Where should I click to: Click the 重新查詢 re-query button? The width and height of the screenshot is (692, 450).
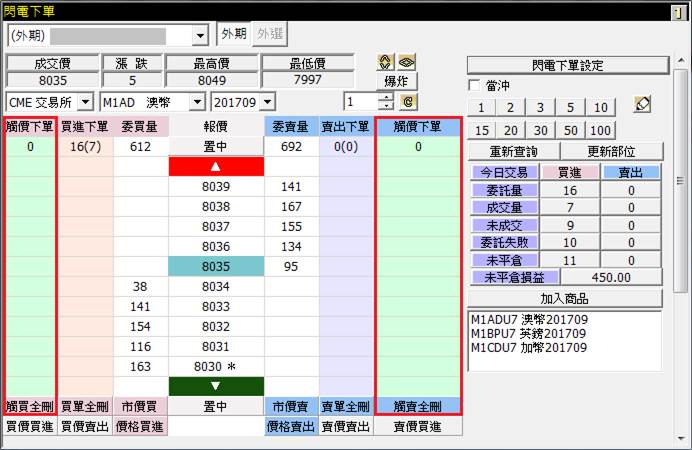tap(513, 152)
